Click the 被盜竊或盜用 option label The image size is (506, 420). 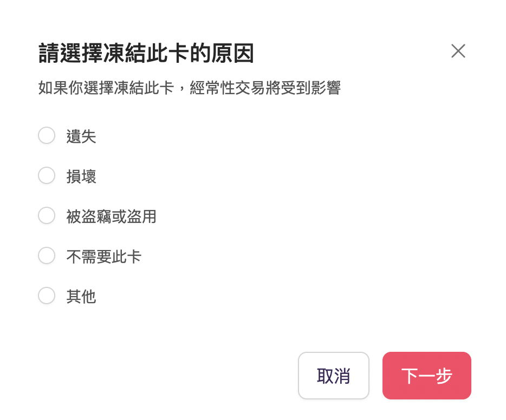tap(111, 216)
